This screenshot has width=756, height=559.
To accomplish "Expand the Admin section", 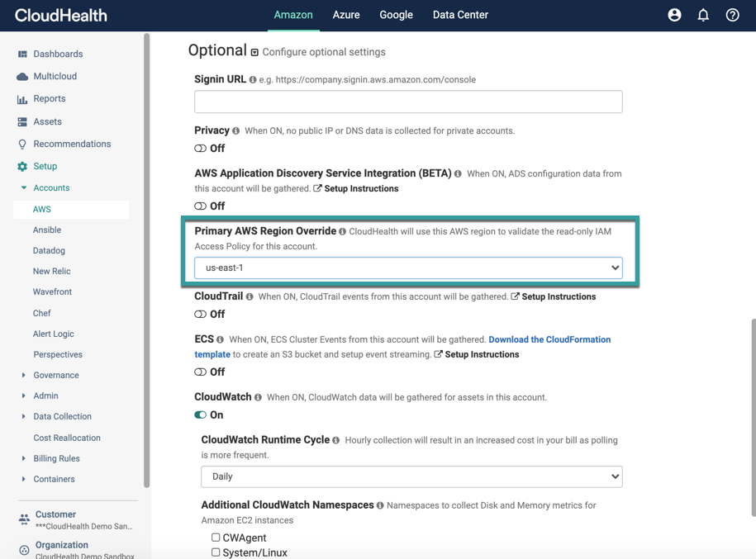I will pyautogui.click(x=24, y=396).
